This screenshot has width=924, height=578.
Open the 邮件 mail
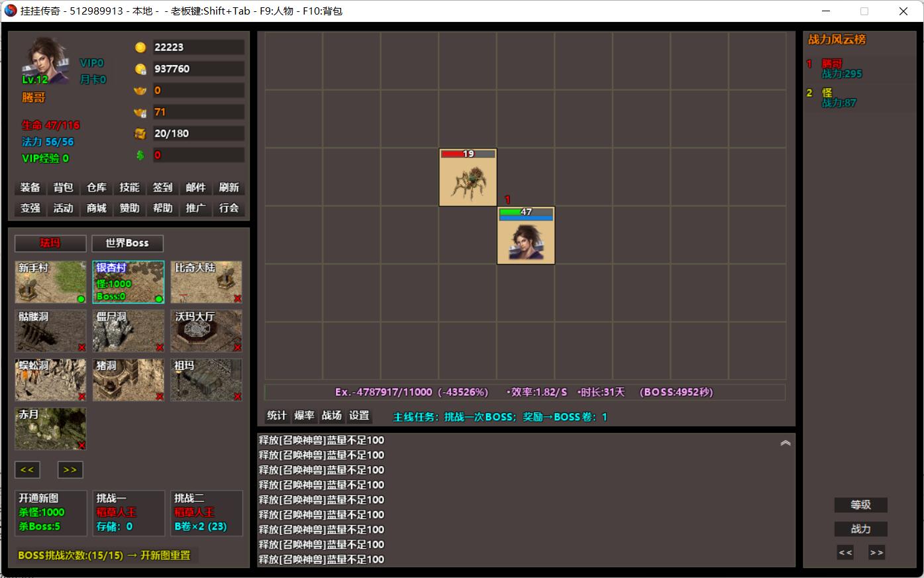[196, 188]
